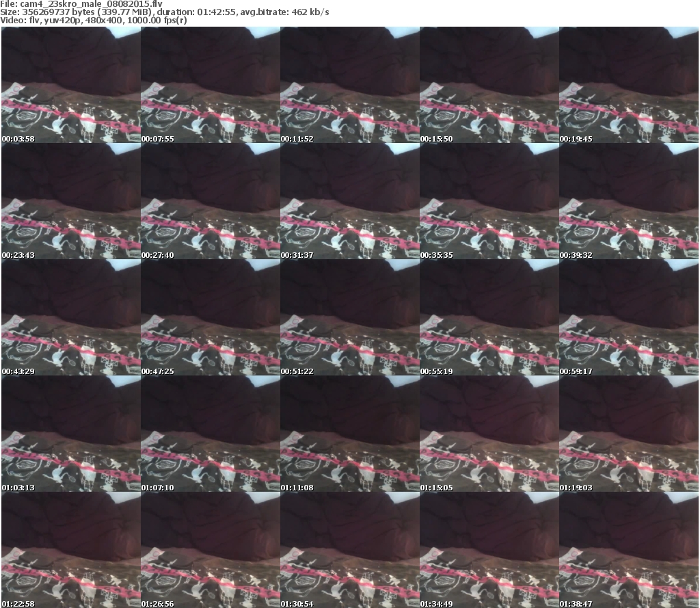Click the thumbnail at 00:19:45
Image resolution: width=700 pixels, height=608 pixels.
629,85
